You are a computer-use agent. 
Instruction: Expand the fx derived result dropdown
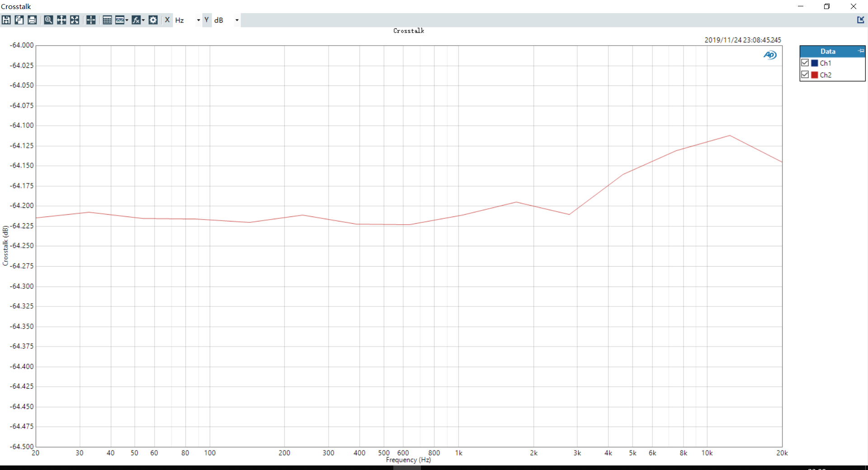pyautogui.click(x=143, y=20)
